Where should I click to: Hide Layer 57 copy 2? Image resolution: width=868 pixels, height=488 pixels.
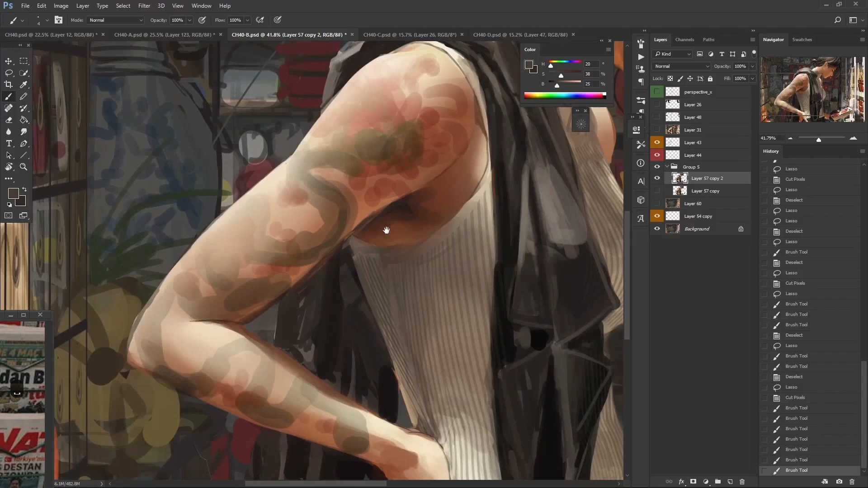pyautogui.click(x=657, y=178)
